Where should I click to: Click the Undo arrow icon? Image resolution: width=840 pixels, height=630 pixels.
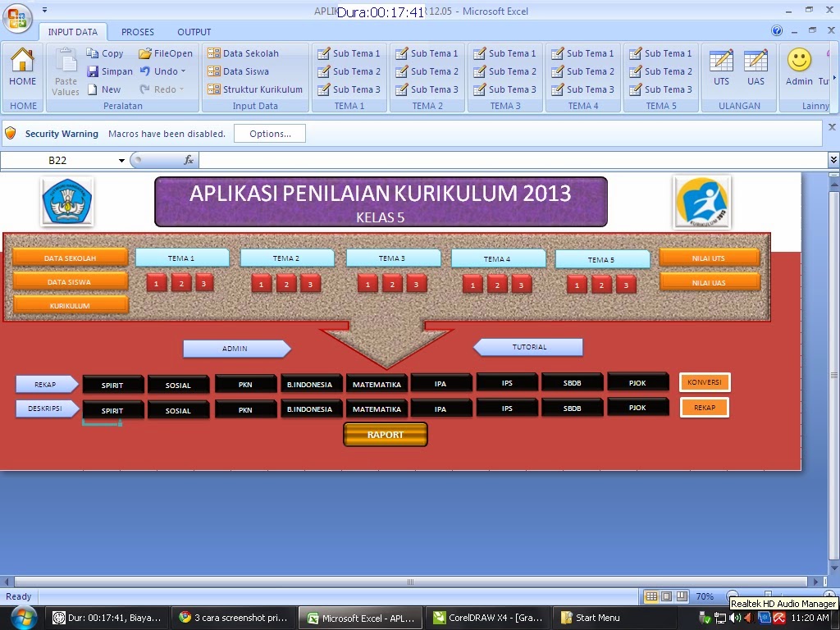point(144,71)
